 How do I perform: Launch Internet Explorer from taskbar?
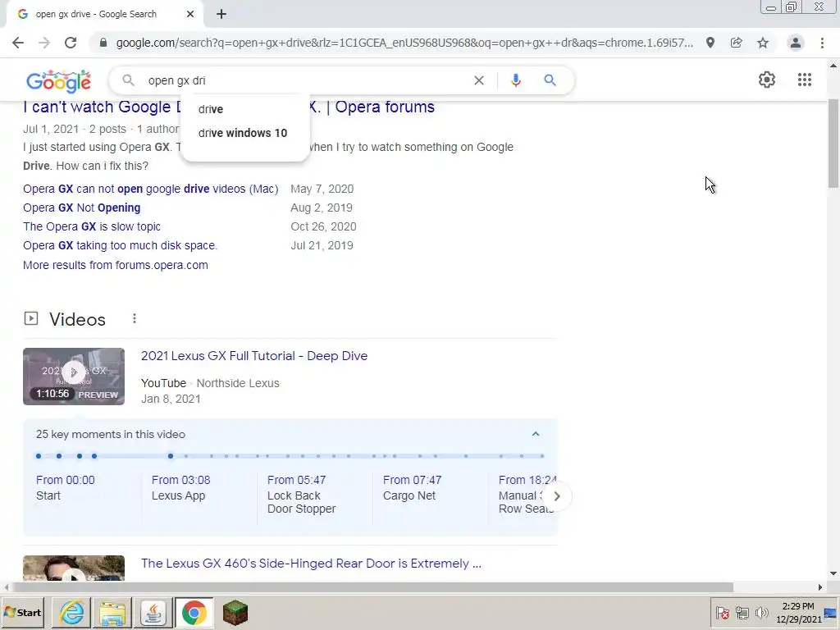(71, 612)
